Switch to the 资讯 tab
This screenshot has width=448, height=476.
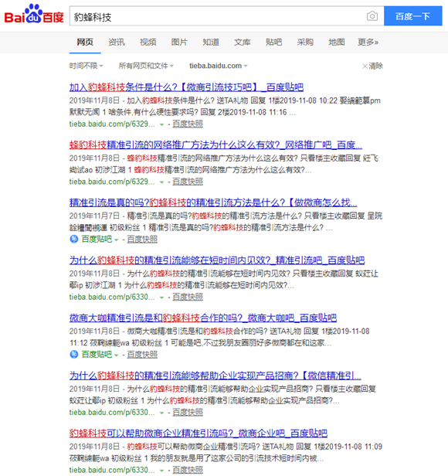pos(117,42)
